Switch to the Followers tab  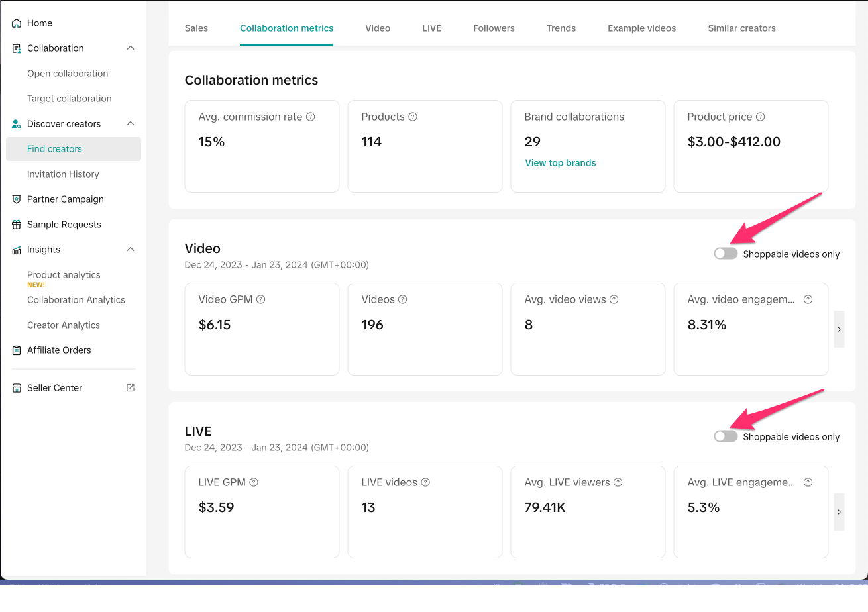(494, 28)
